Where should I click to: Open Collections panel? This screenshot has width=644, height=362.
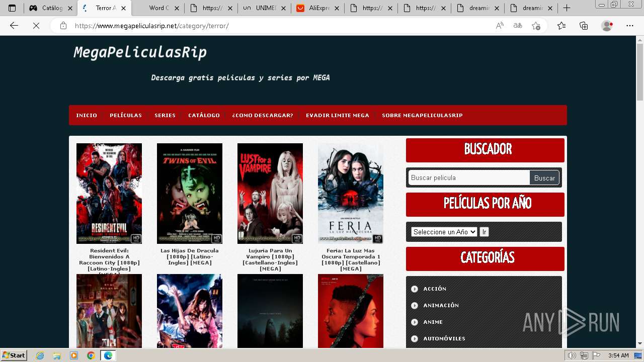point(584,26)
